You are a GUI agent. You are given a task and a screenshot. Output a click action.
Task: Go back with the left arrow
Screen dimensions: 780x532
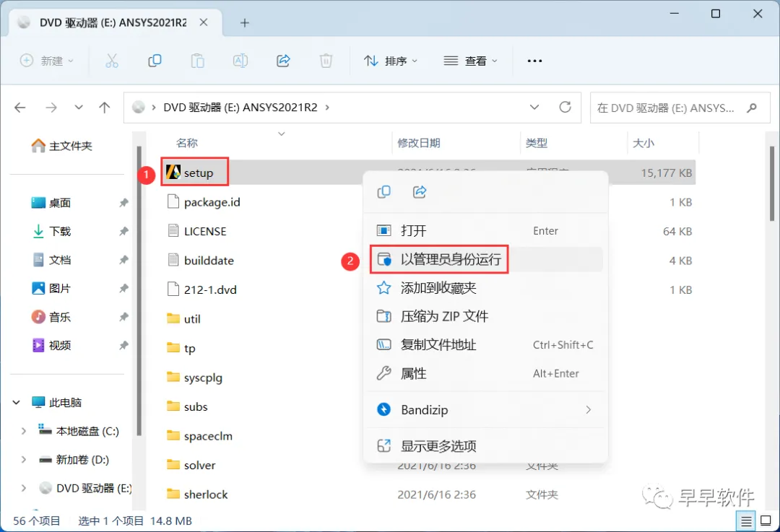pos(20,108)
